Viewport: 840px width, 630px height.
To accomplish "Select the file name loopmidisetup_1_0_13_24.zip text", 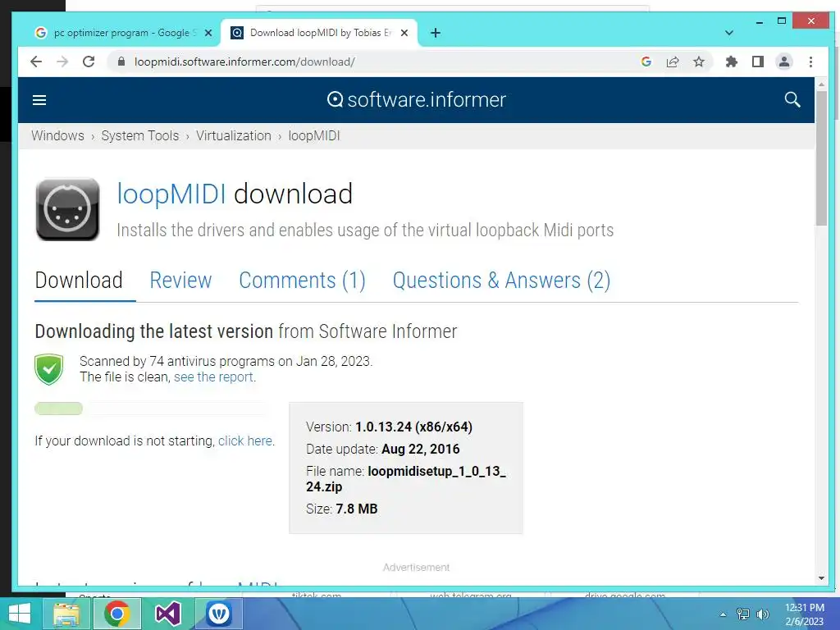I will coord(407,479).
